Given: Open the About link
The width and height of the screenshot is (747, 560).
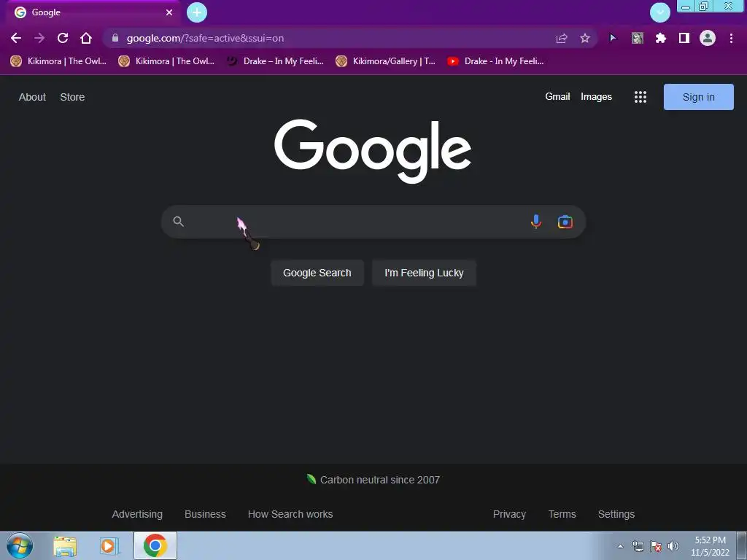Looking at the screenshot, I should 32,97.
